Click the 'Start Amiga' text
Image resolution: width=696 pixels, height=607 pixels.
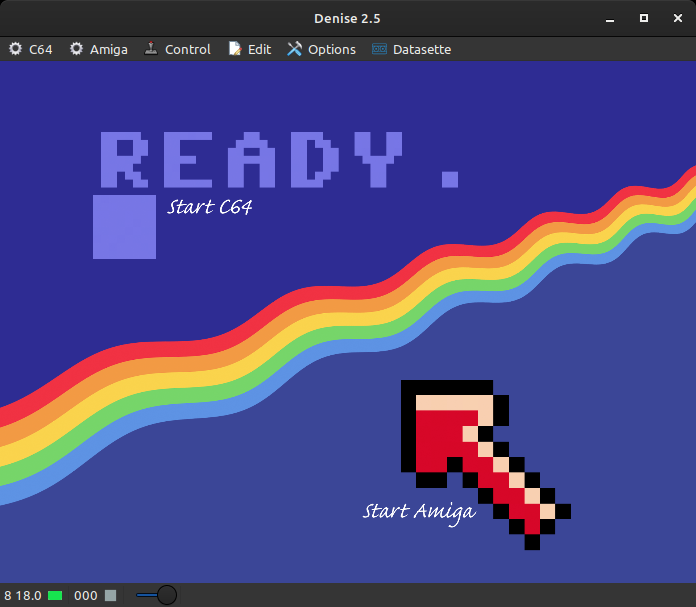click(x=419, y=512)
